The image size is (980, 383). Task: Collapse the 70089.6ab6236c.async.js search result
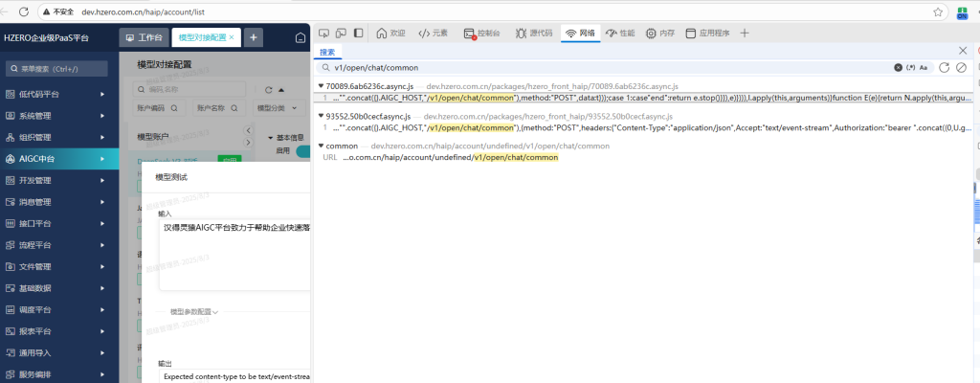321,86
